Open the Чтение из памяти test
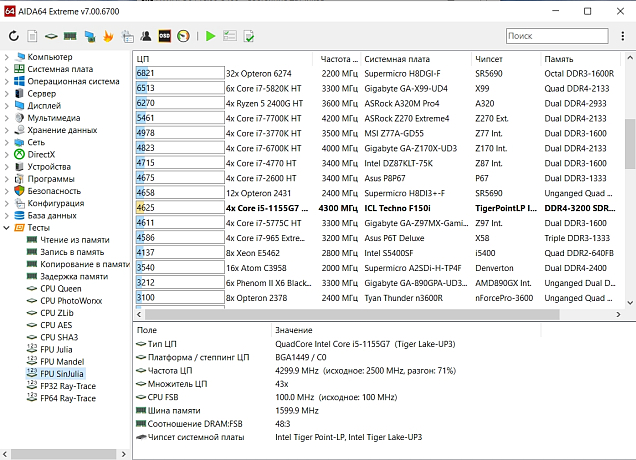Screen dimensions: 636x460 click(x=74, y=240)
